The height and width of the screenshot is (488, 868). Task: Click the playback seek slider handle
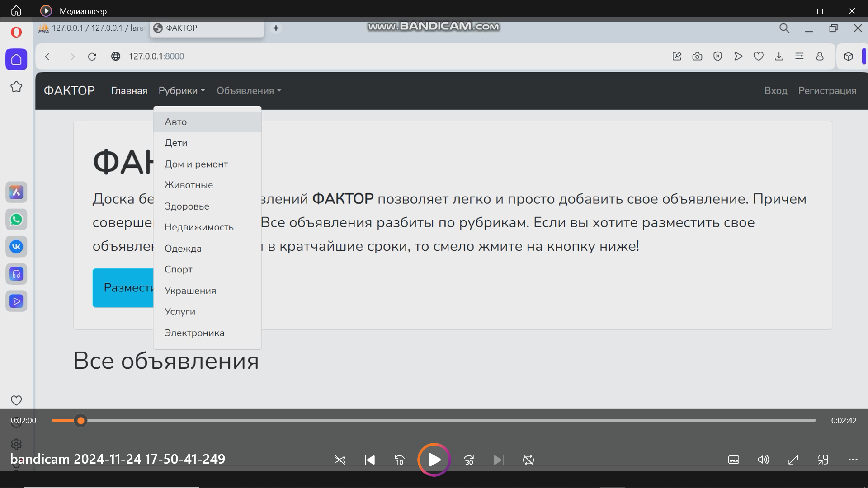pos(81,421)
